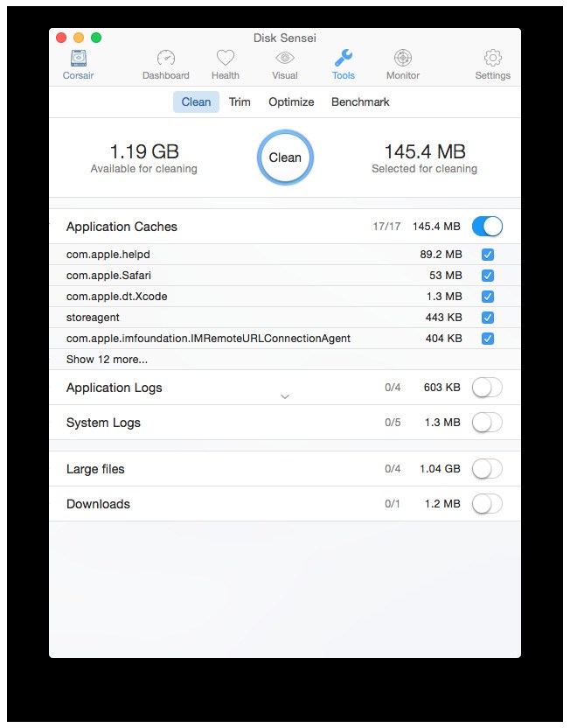Click the 89.2 MB size value
Viewport: 570px width, 728px height.
441,255
